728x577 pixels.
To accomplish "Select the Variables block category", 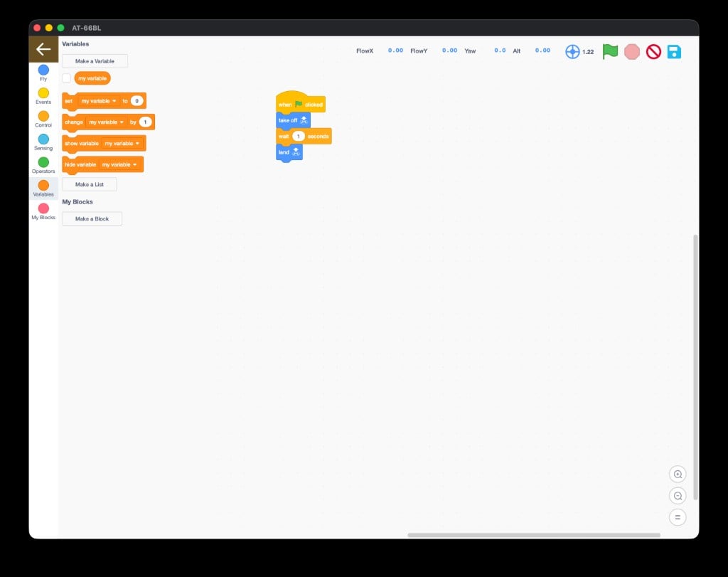I will (x=43, y=189).
